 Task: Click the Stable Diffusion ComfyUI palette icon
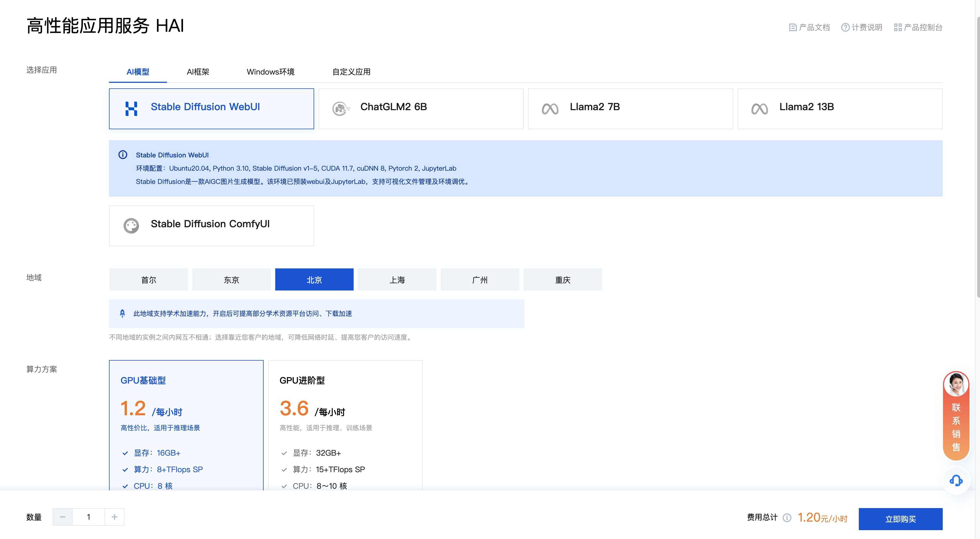coord(131,226)
